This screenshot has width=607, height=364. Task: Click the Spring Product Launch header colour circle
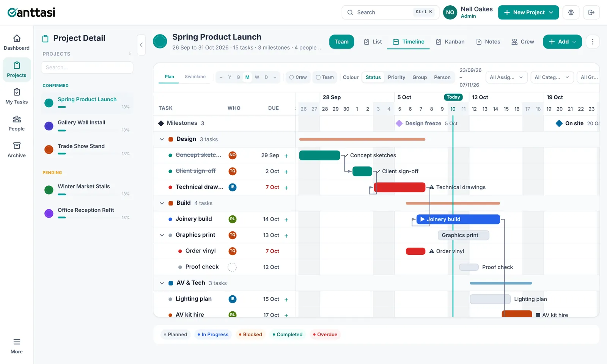click(x=160, y=42)
